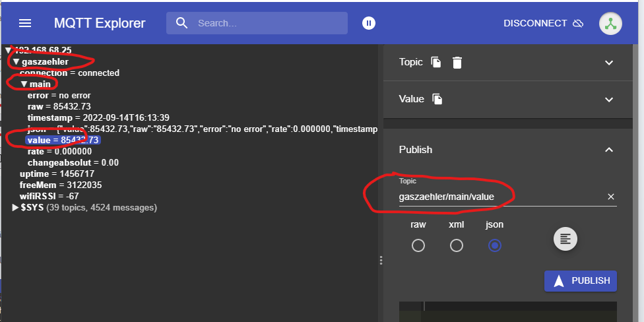
Task: Select 'connection = connected' row
Action: pos(69,73)
